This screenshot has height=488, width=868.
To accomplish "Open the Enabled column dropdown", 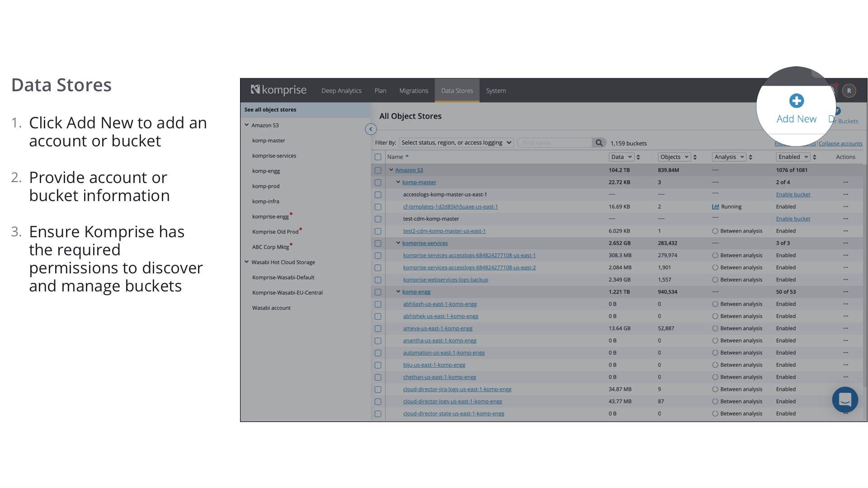I will tap(793, 157).
